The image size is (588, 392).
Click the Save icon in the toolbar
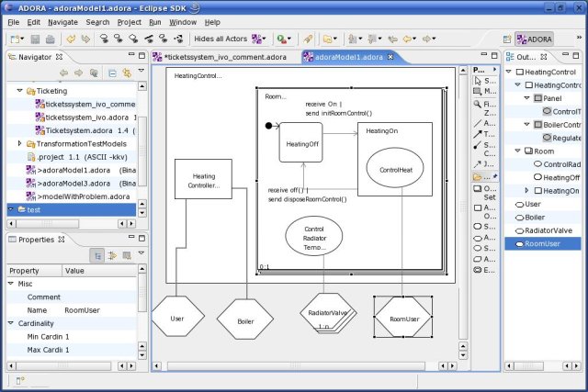(x=36, y=39)
